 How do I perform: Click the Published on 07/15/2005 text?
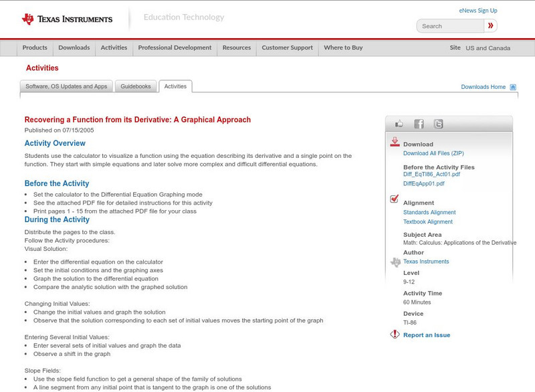59,130
